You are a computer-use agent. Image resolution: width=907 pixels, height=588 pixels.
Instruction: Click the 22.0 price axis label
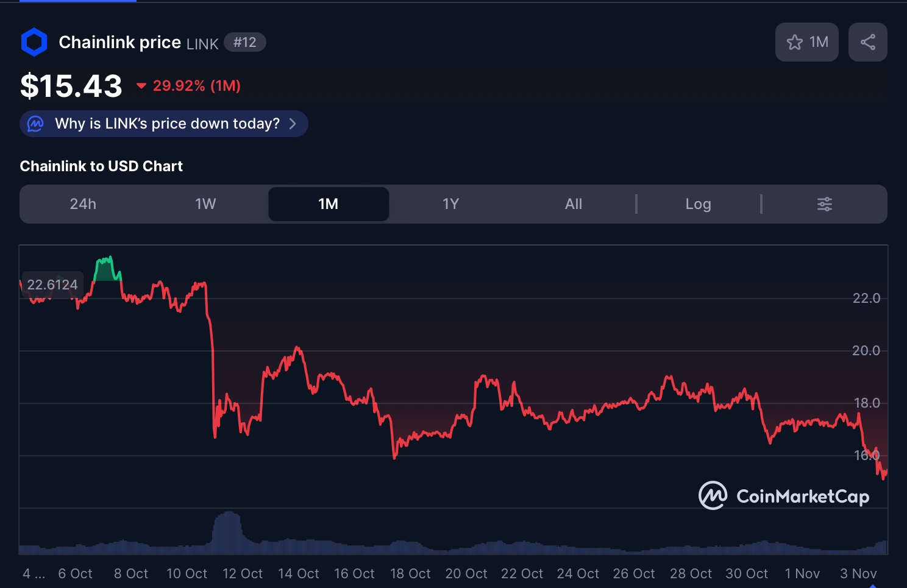[x=866, y=298]
